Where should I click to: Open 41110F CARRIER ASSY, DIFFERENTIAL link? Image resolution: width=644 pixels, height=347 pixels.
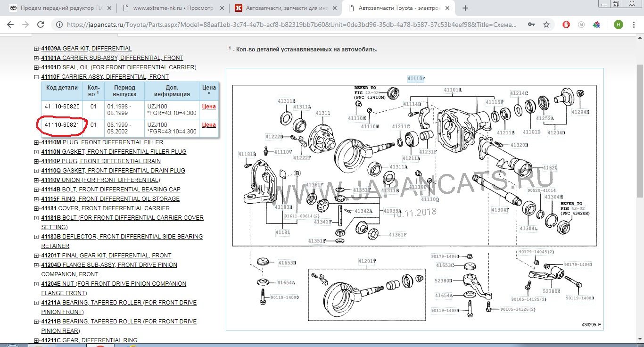pos(105,77)
